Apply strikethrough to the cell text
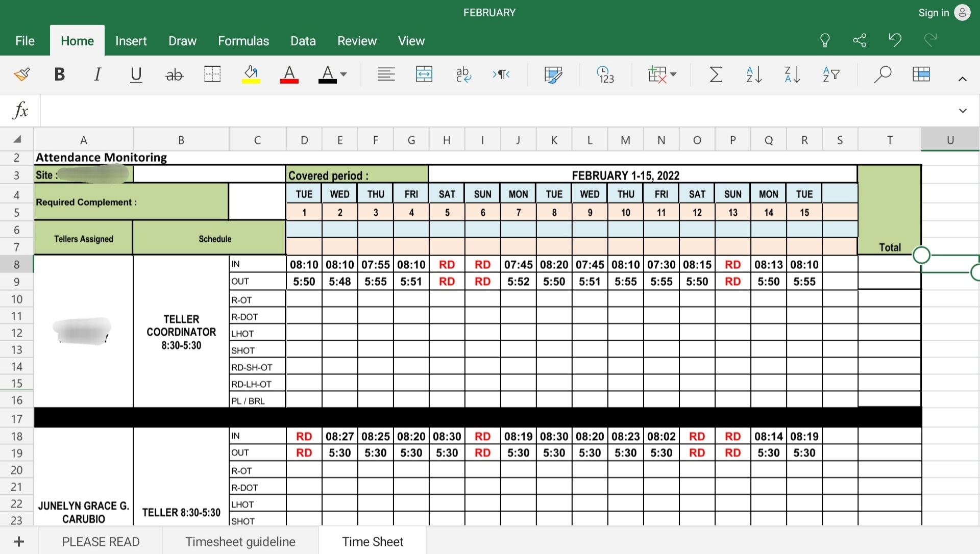The height and width of the screenshot is (554, 980). [x=174, y=75]
